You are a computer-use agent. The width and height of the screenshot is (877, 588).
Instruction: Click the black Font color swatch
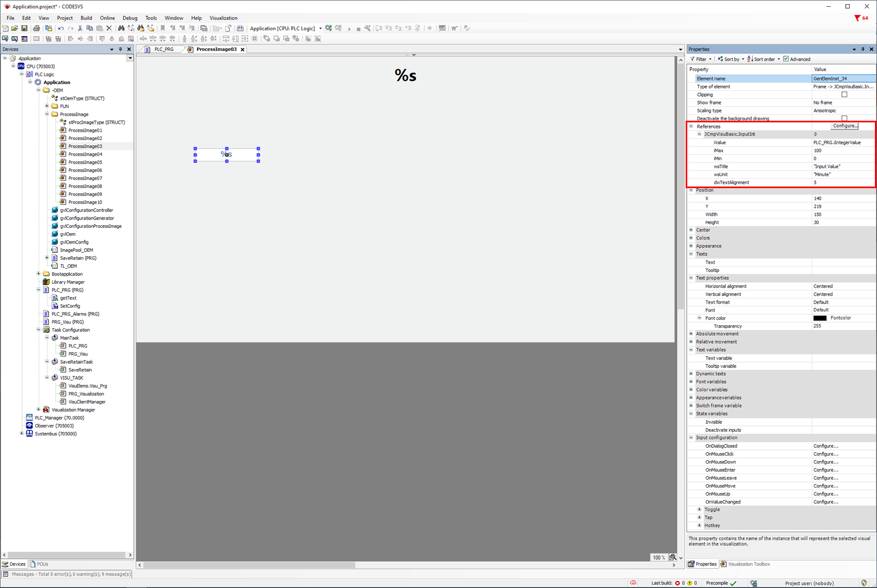click(820, 318)
